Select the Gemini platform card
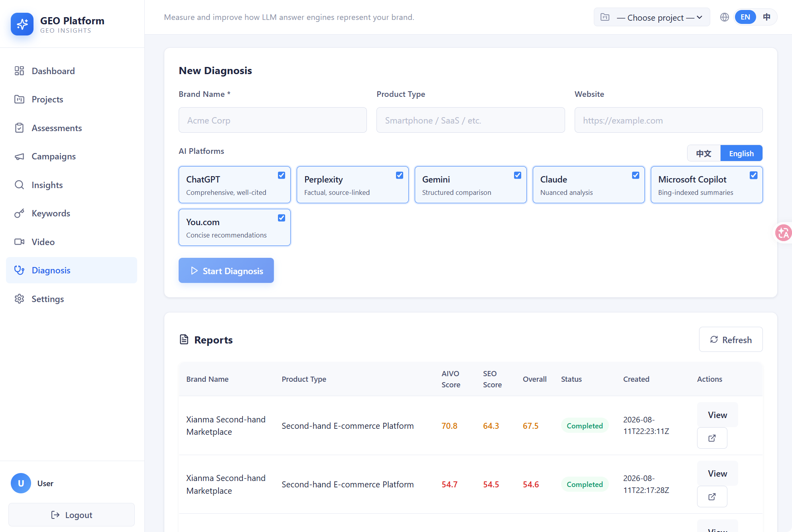Screen dimensions: 792x532 (471, 185)
